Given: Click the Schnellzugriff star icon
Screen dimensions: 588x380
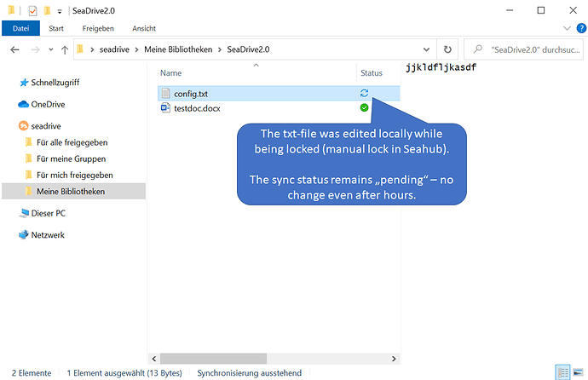Looking at the screenshot, I should coord(24,83).
